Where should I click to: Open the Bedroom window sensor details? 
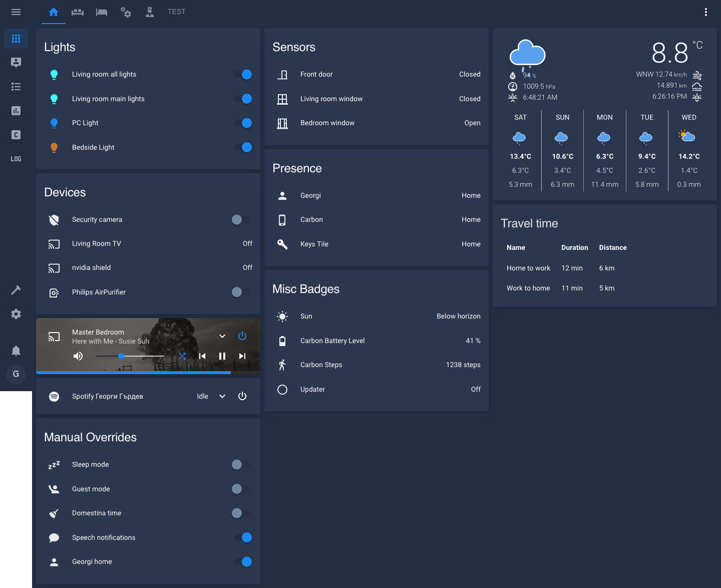[327, 123]
